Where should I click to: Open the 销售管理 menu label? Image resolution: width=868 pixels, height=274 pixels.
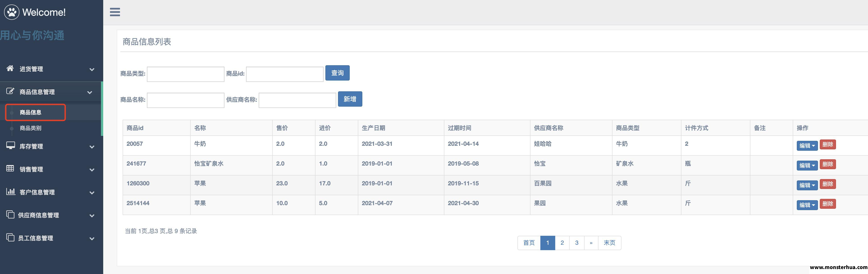[x=31, y=169]
